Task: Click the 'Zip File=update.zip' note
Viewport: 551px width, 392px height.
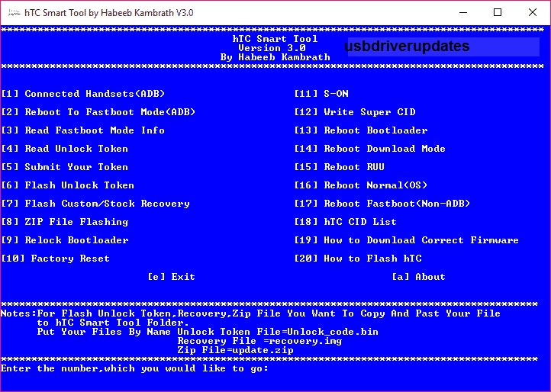Action: pos(236,350)
